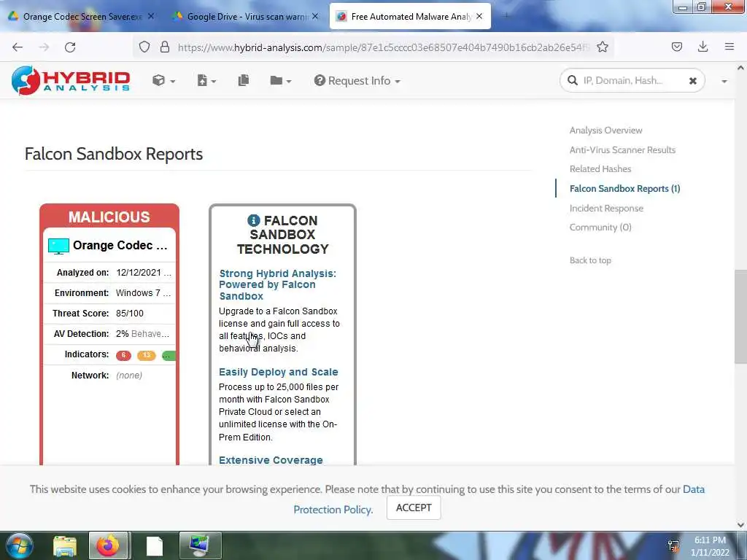Viewport: 747px width, 560px height.
Task: Click the ACCEPT cookies button
Action: [414, 507]
